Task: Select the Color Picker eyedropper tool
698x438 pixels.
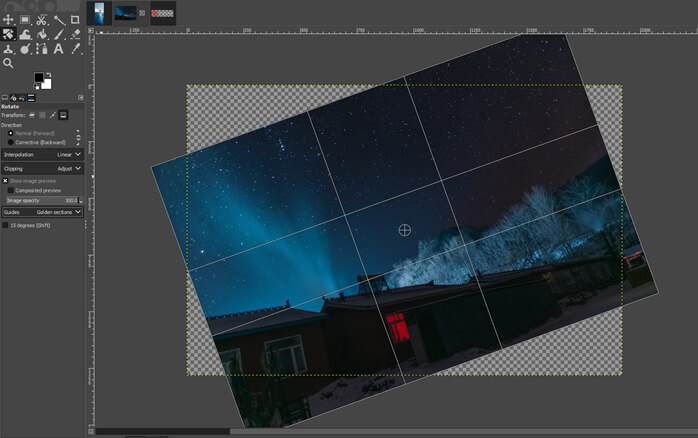Action: pyautogui.click(x=76, y=49)
